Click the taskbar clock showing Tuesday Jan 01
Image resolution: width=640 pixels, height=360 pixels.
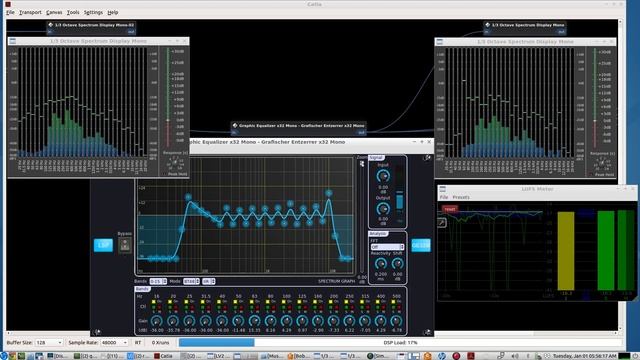click(584, 356)
